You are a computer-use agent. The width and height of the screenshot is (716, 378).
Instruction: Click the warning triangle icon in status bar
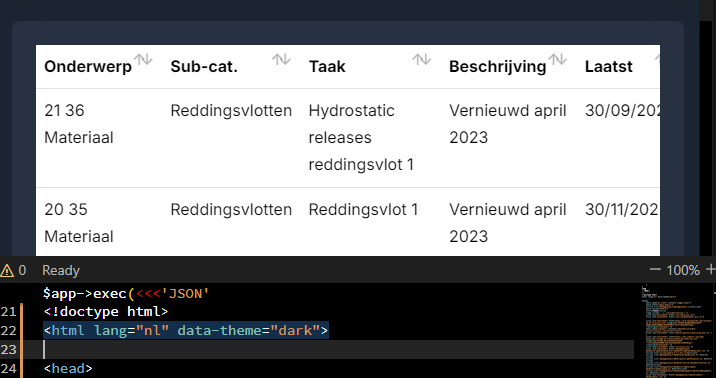click(7, 271)
